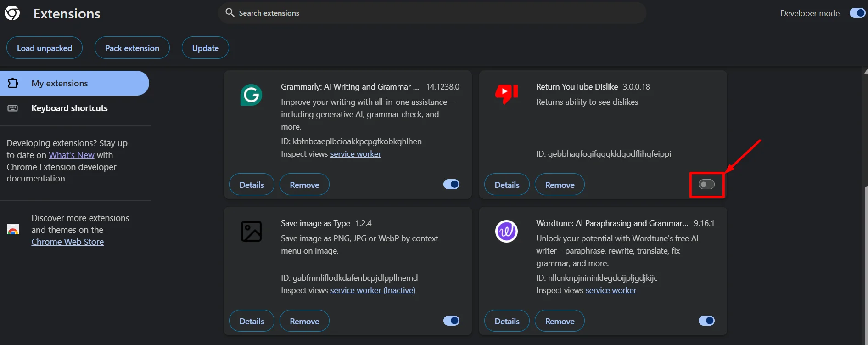Open the Chrome Web Store link
The image size is (868, 345).
tap(67, 242)
